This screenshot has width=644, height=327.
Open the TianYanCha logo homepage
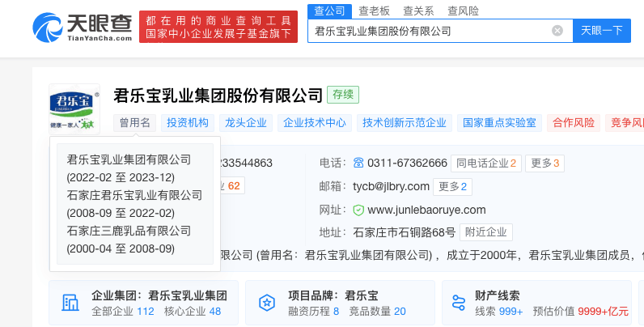pyautogui.click(x=83, y=27)
